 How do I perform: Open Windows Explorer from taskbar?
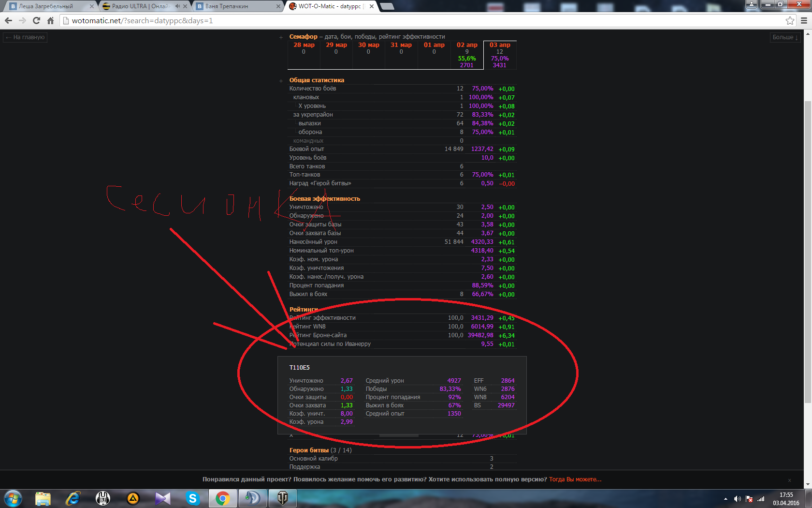point(43,498)
